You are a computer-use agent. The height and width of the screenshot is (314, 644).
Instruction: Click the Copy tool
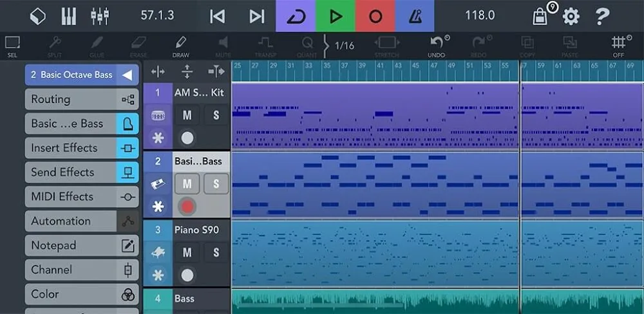[527, 46]
